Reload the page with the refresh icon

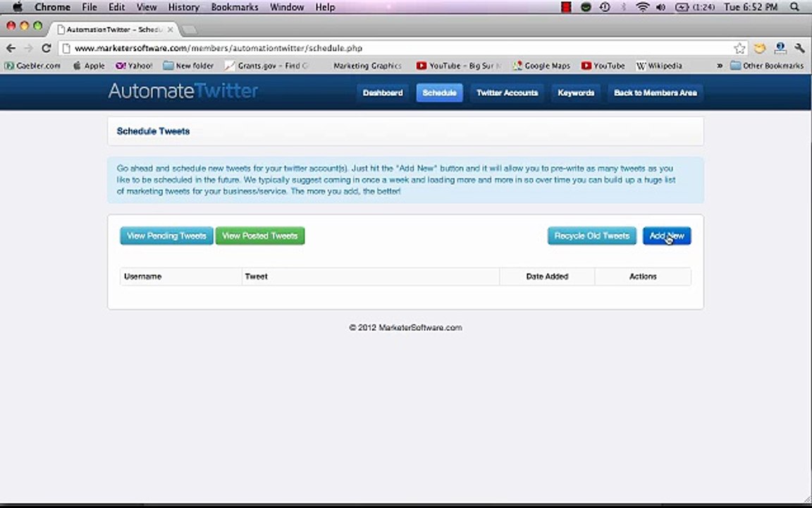[46, 48]
